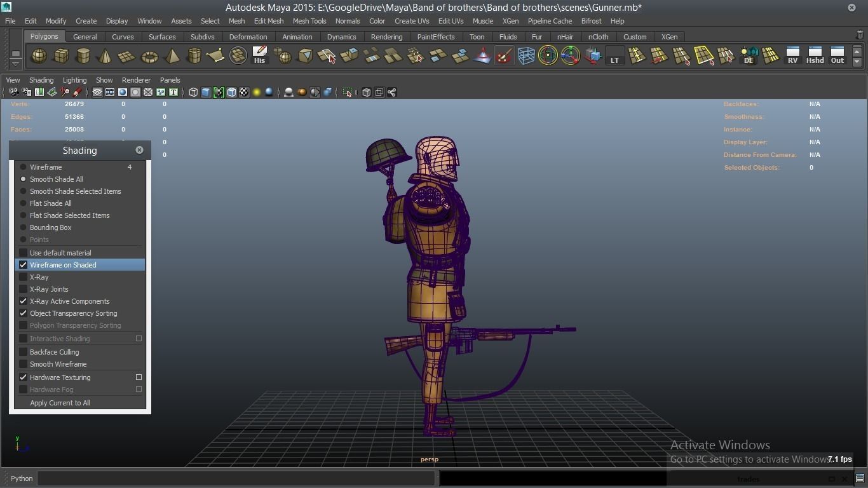Open the Mesh Tools menu

309,21
